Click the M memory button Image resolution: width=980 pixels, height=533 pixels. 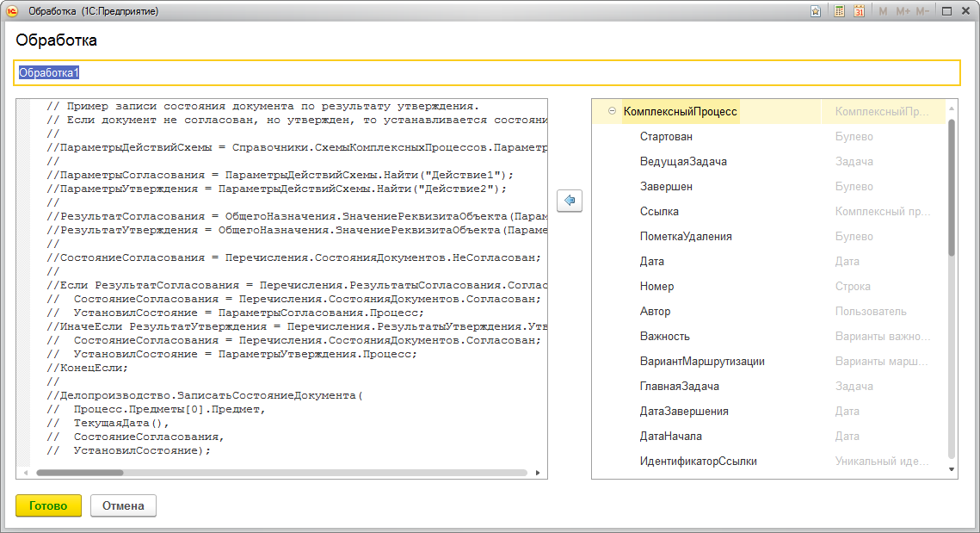[883, 11]
